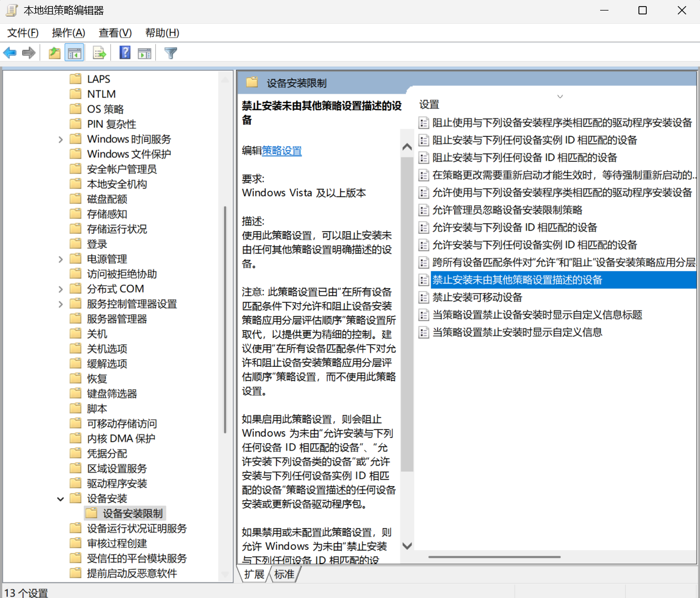This screenshot has height=598, width=700.
Task: Select the 存储感知 tree item
Action: coord(107,214)
